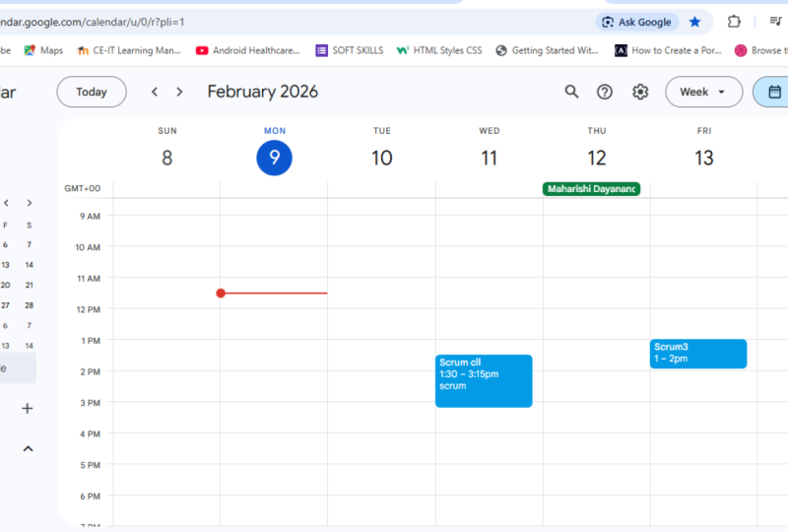Select date 28 in the mini calendar
The image size is (788, 532).
coord(30,305)
